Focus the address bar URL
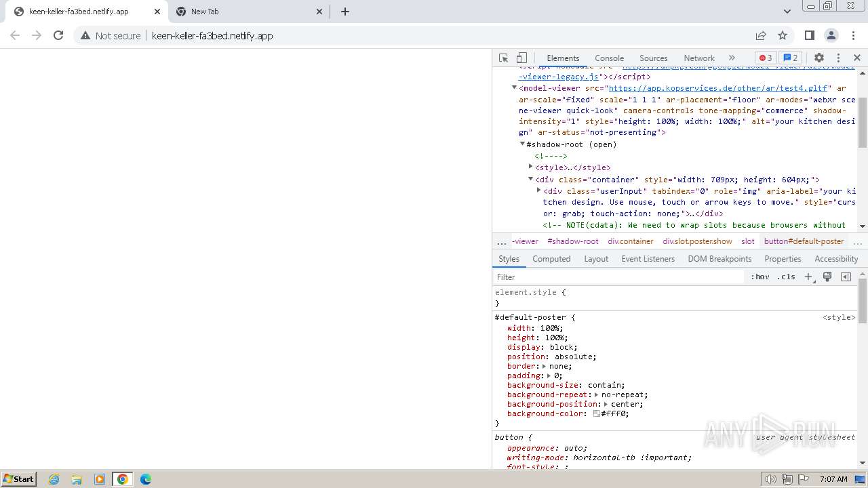The height and width of the screenshot is (488, 868). (212, 36)
